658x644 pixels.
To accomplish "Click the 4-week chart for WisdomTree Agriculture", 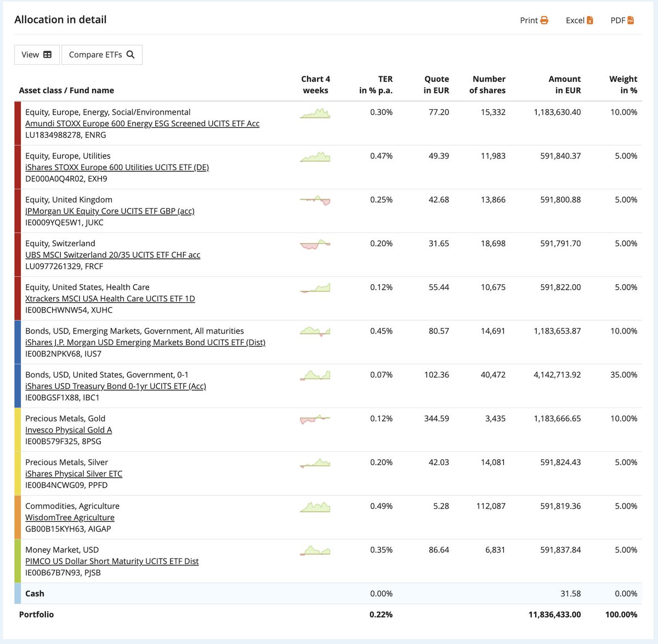I will click(315, 507).
